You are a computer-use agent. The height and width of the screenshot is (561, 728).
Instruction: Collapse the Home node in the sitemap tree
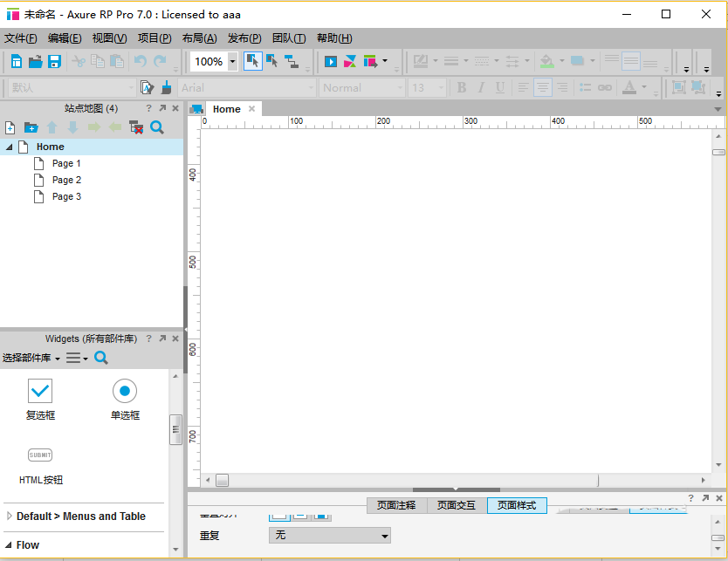8,147
